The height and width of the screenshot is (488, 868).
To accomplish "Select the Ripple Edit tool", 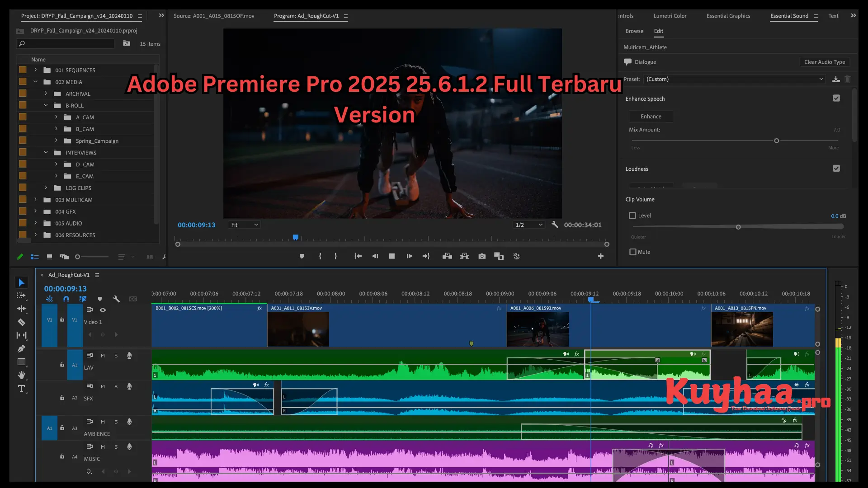I will tap(21, 309).
